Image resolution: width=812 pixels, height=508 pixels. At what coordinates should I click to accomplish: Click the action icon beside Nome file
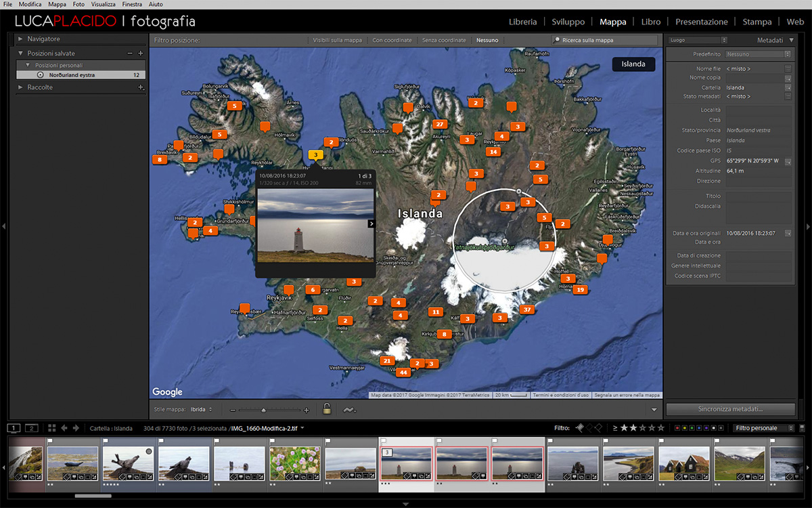tap(788, 69)
